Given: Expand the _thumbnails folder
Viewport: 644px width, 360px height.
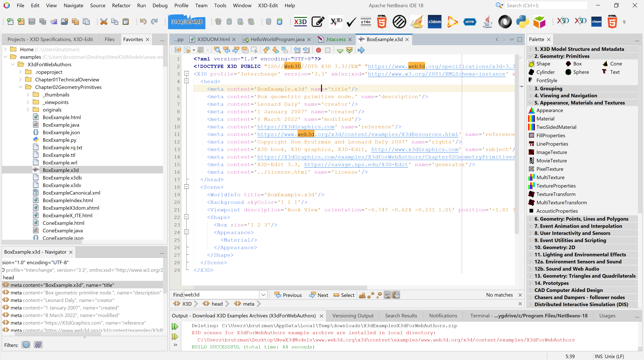Looking at the screenshot, I should tap(28, 95).
